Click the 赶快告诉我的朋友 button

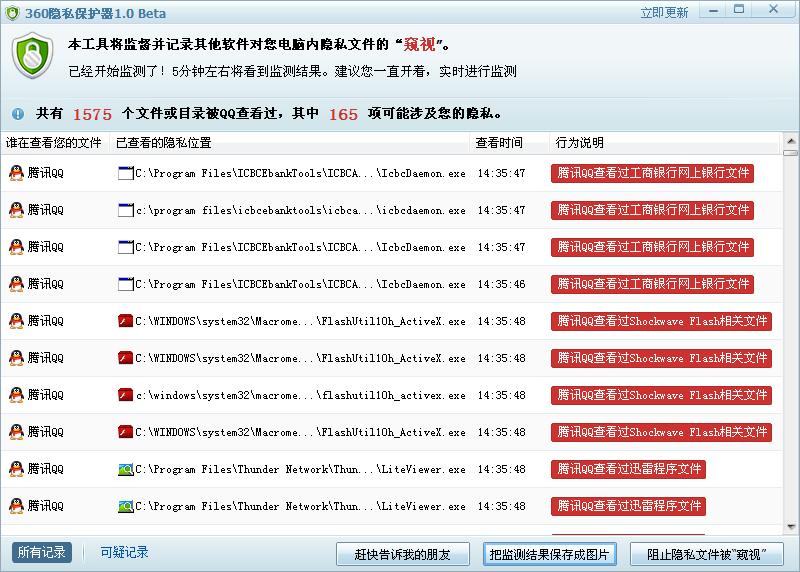tap(403, 554)
